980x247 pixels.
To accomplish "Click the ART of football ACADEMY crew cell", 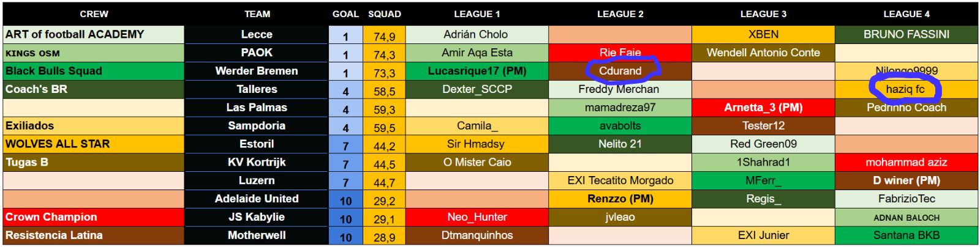I will click(94, 34).
